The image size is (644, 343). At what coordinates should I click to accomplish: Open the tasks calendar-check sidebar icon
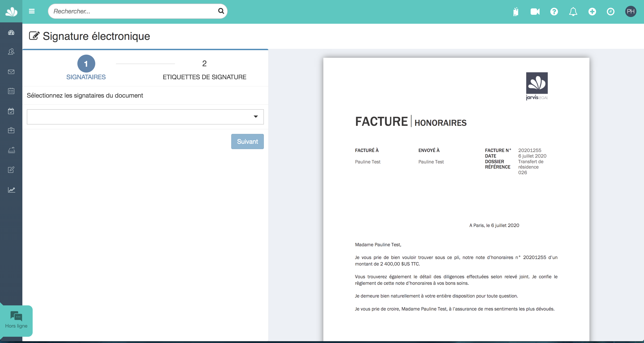11,111
